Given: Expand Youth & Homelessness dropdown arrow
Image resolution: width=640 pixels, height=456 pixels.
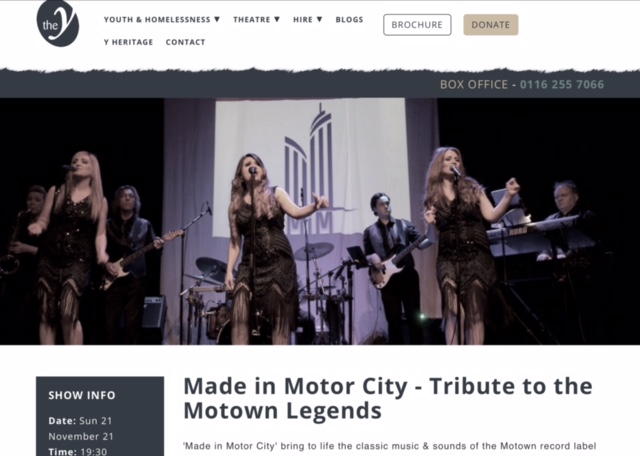Looking at the screenshot, I should 217,19.
